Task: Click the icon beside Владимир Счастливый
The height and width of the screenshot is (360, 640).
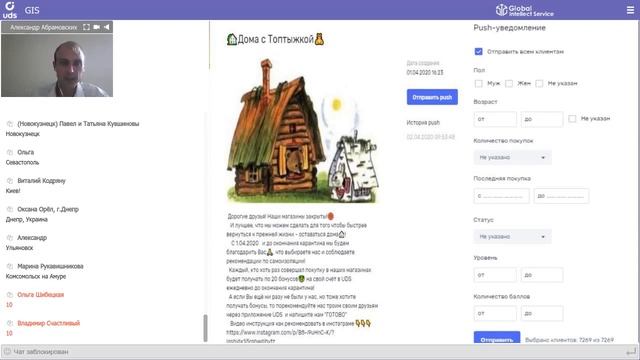Action: 10,323
